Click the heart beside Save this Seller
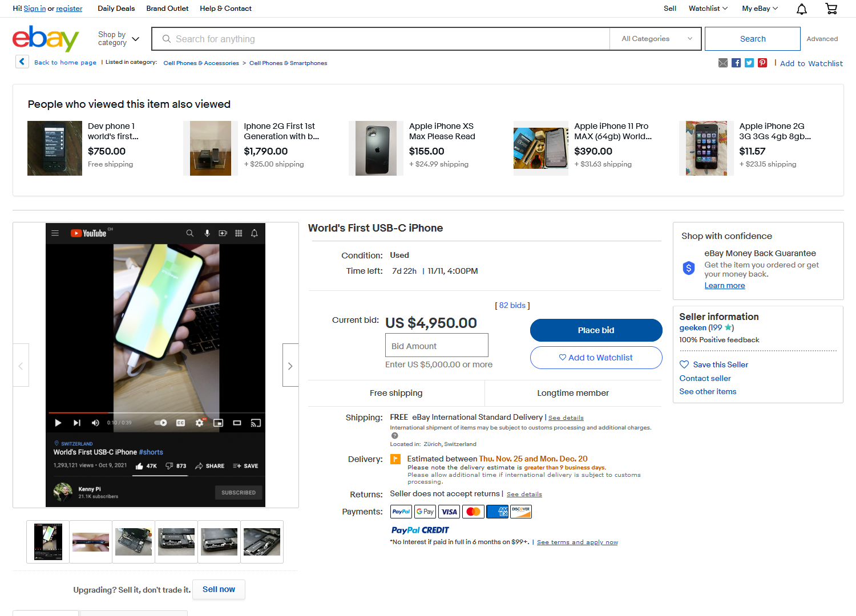The image size is (856, 616). tap(684, 364)
